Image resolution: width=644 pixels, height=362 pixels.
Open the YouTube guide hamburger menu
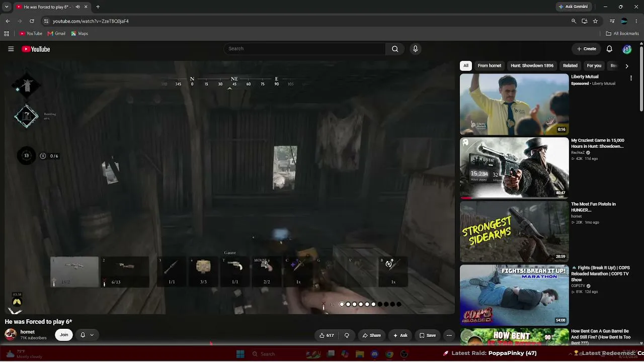coord(11,49)
